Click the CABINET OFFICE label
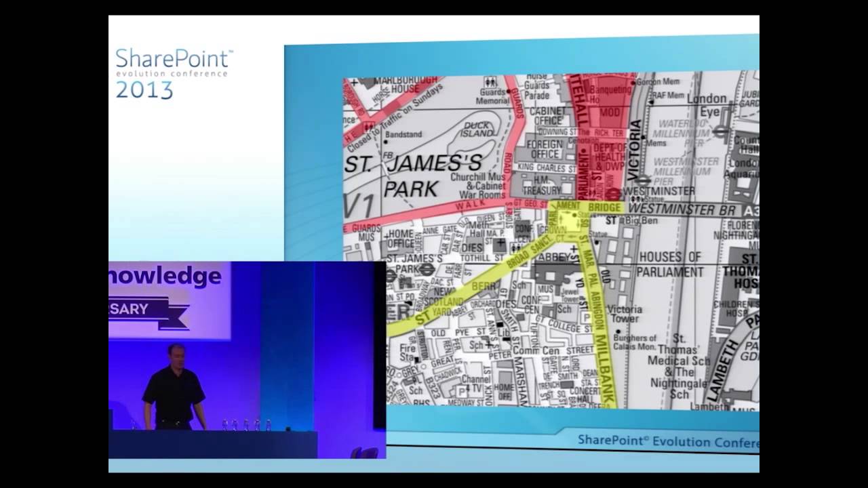Screen dimensions: 868x488 [x=547, y=115]
